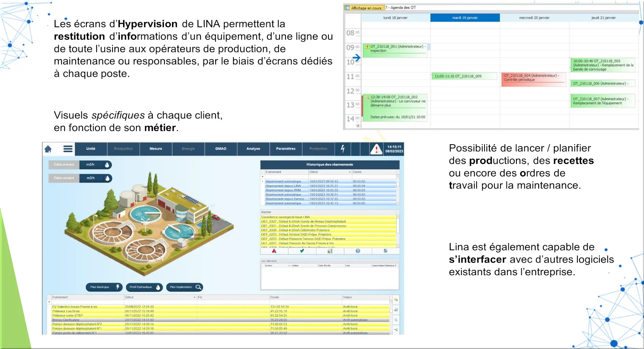Open the 'Affichage en cours' agenda view selector
Screen dimensions: 644x349
click(364, 8)
